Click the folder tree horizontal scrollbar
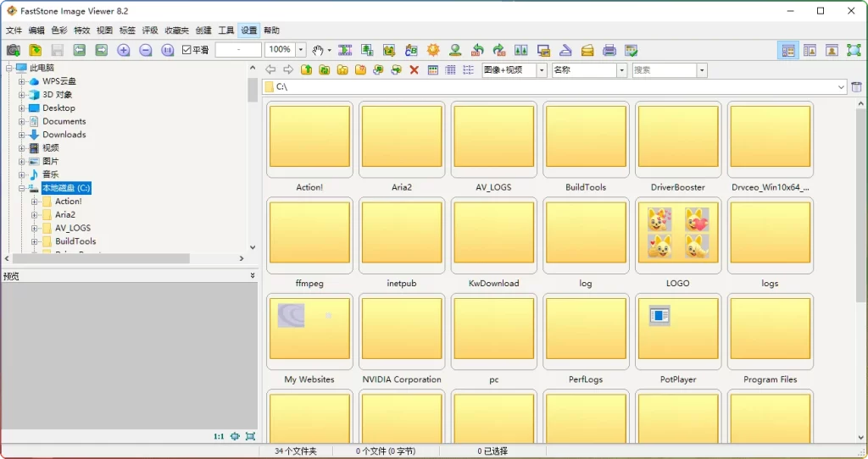Viewport: 868px width, 459px height. tap(102, 258)
